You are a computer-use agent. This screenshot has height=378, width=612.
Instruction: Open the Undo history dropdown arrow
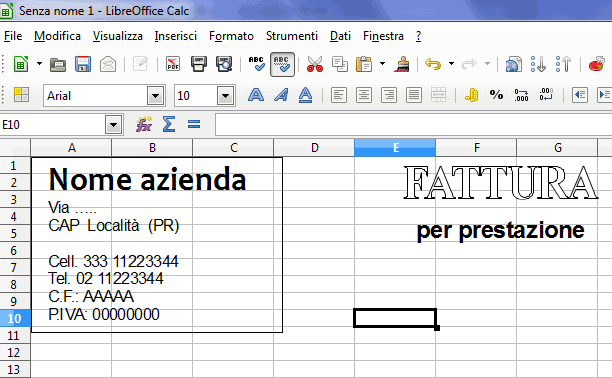[x=451, y=64]
